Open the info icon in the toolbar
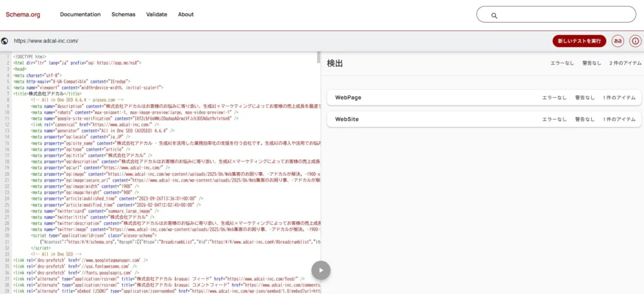Screen dimensions: 644x294 (x=635, y=41)
